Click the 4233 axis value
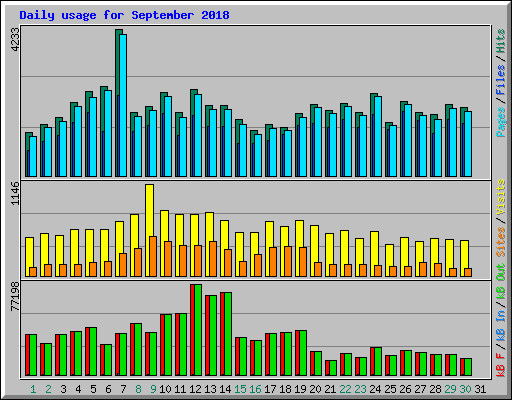Image resolution: width=512 pixels, height=400 pixels. click(x=15, y=40)
